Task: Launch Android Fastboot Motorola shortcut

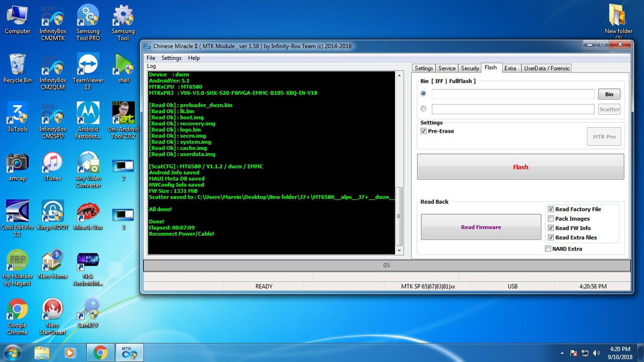Action: pos(88,121)
